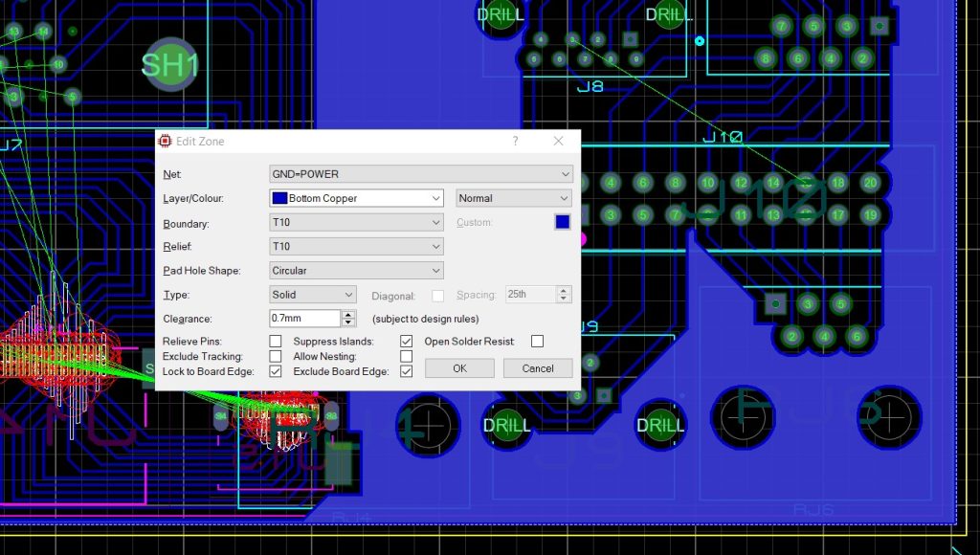Toggle the Open Solder Resist checkbox
Image resolution: width=980 pixels, height=555 pixels.
[537, 342]
